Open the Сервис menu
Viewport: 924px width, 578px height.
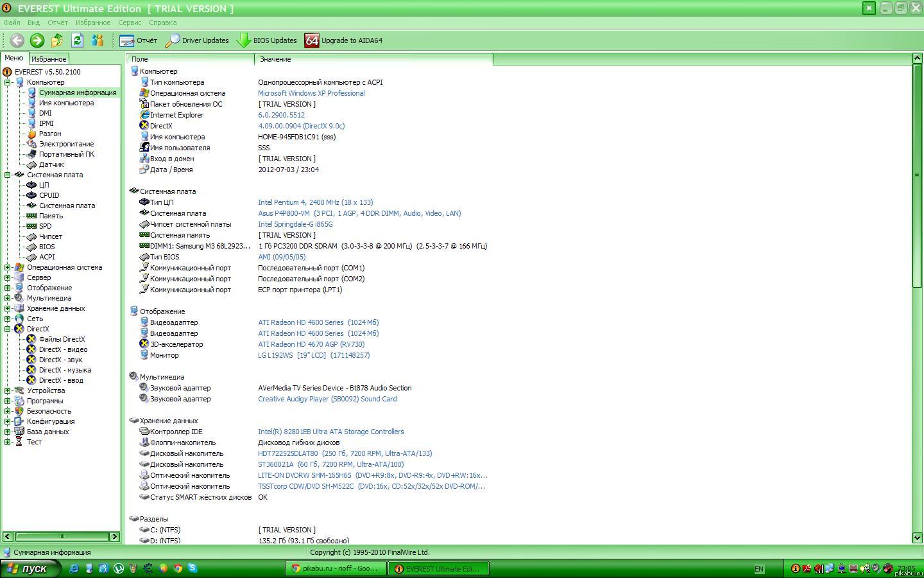(x=130, y=22)
